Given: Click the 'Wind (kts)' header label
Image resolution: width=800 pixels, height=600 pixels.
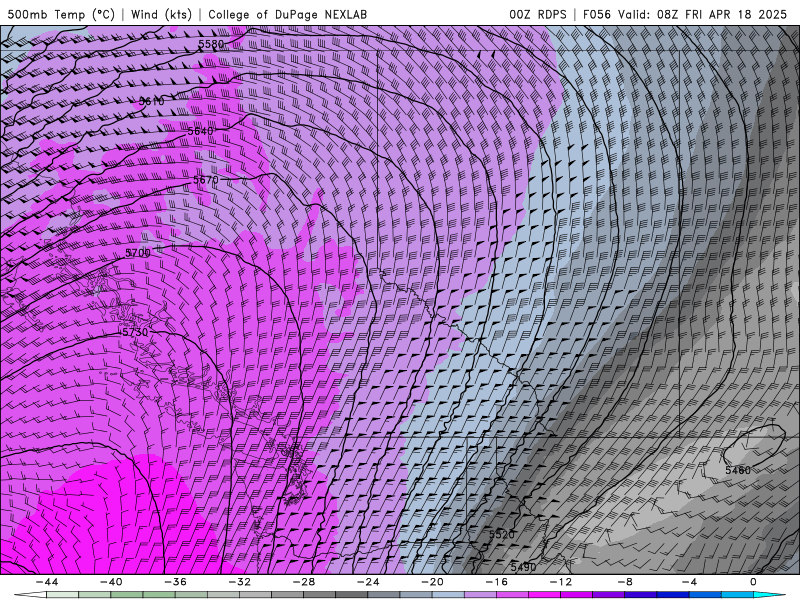Looking at the screenshot, I should coord(161,14).
